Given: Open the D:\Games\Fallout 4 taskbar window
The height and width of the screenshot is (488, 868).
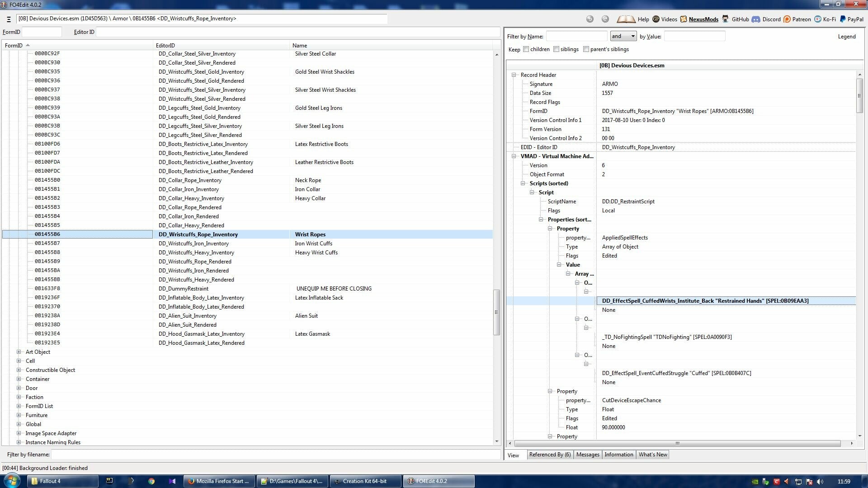Looking at the screenshot, I should click(x=292, y=481).
